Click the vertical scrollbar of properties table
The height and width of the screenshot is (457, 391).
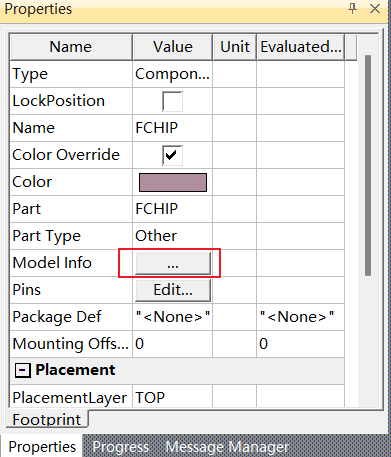[x=368, y=165]
